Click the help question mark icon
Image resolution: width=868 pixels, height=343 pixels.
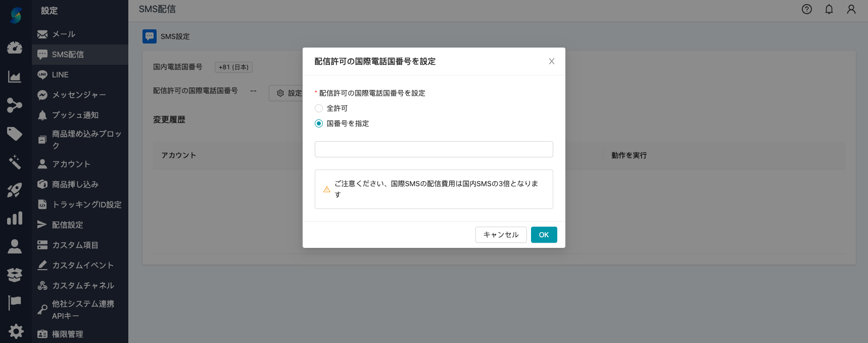click(806, 9)
